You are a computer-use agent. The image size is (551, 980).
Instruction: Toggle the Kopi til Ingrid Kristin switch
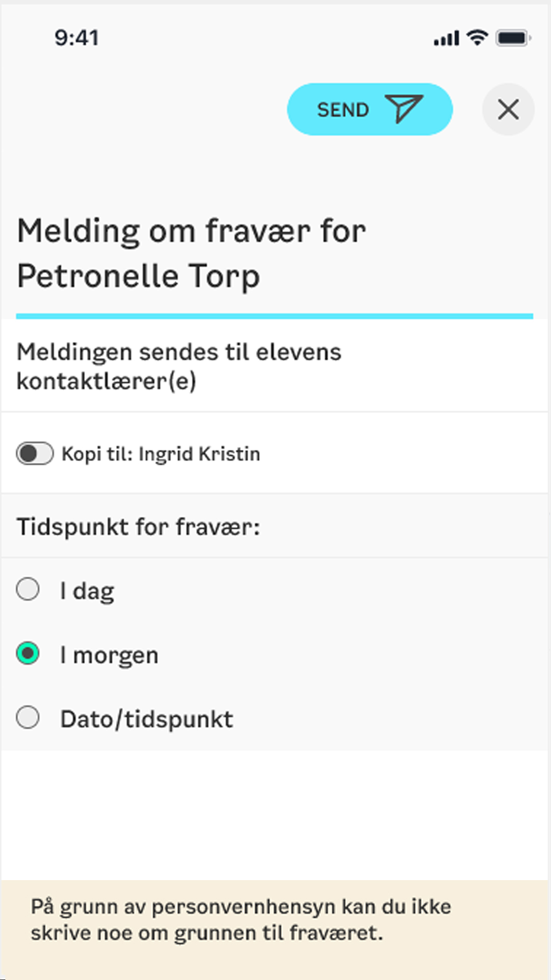point(35,454)
